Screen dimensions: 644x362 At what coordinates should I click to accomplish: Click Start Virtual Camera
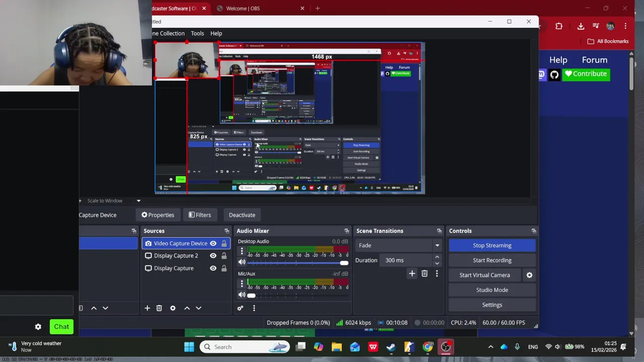coord(485,275)
